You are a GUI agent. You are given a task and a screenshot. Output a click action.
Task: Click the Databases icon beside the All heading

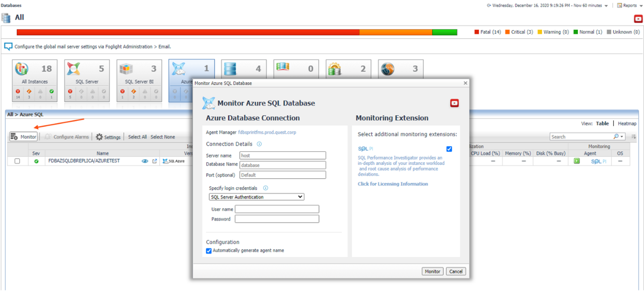click(x=6, y=18)
